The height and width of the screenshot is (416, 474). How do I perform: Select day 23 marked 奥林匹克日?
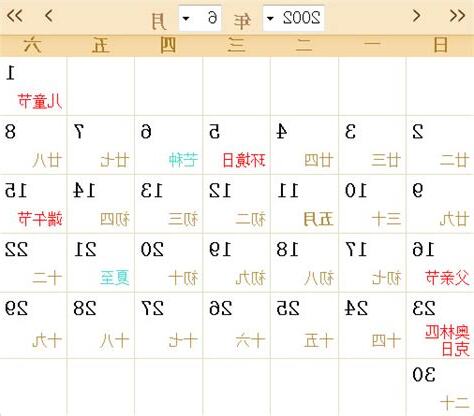(440, 326)
